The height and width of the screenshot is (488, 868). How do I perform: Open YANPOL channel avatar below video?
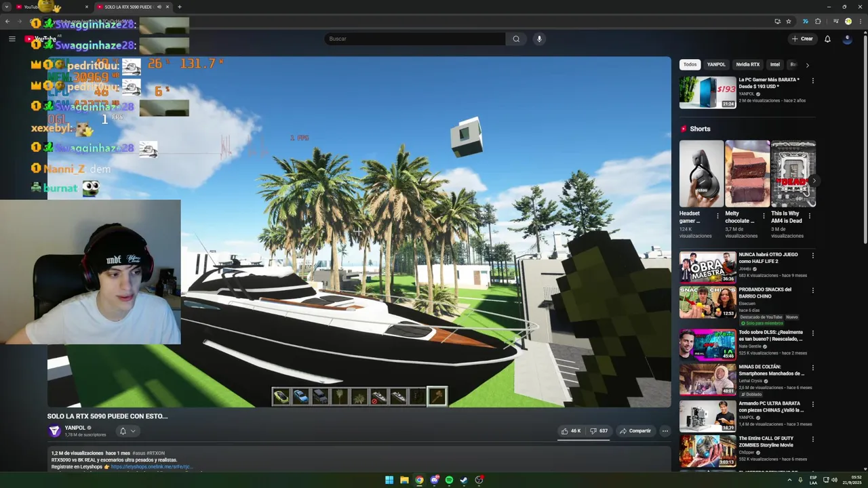pyautogui.click(x=54, y=431)
